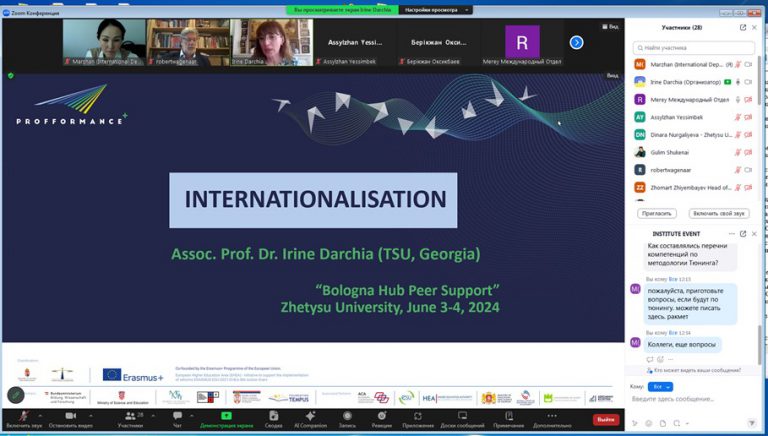
Task: Open Примечания notes icon
Action: [508, 417]
